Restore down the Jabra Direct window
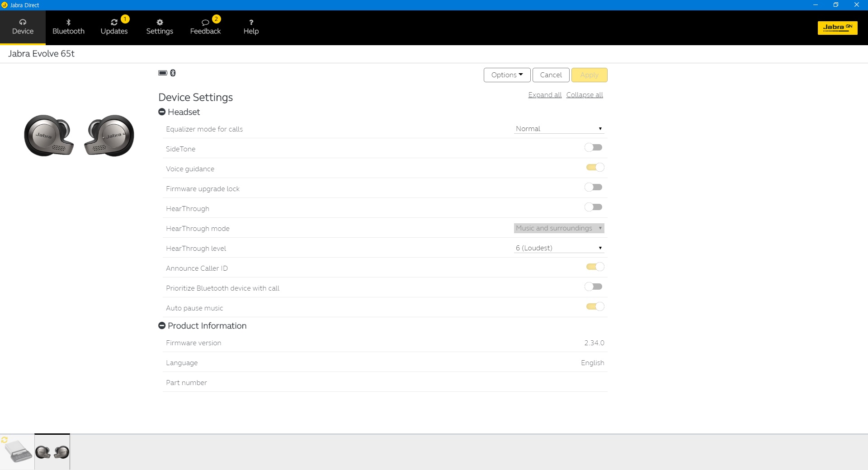 point(836,5)
